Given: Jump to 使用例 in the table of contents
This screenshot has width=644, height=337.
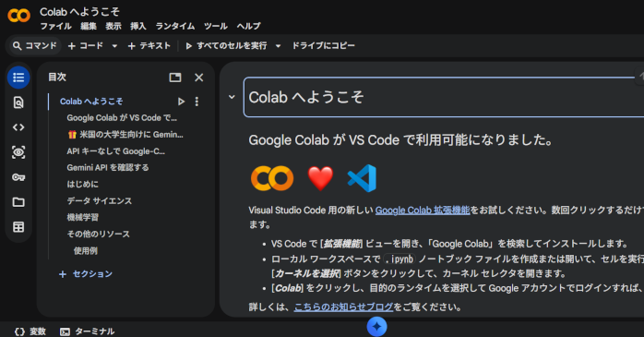Looking at the screenshot, I should click(86, 251).
